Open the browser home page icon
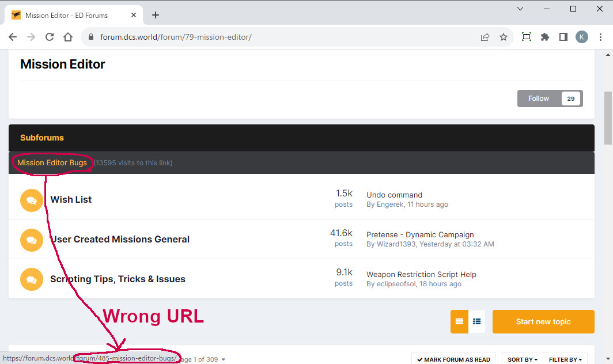The image size is (613, 364). point(68,37)
